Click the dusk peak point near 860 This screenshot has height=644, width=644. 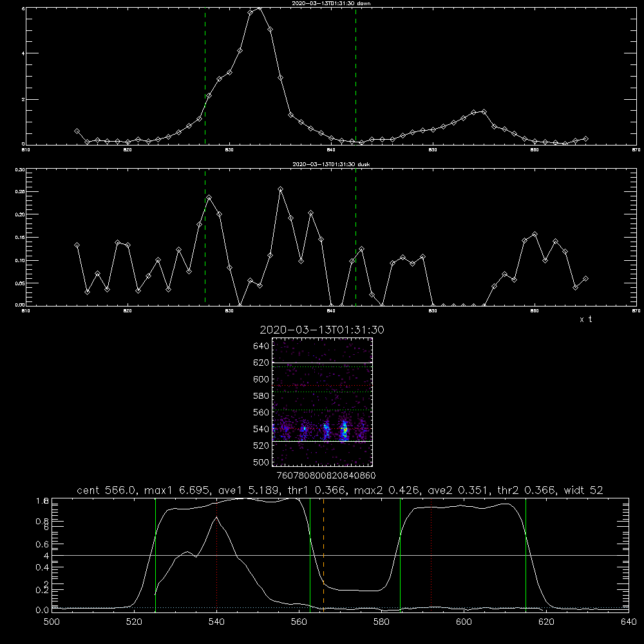pos(535,234)
